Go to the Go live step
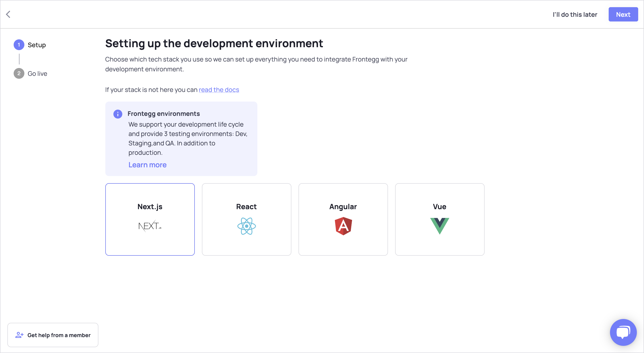The image size is (644, 353). [x=38, y=74]
